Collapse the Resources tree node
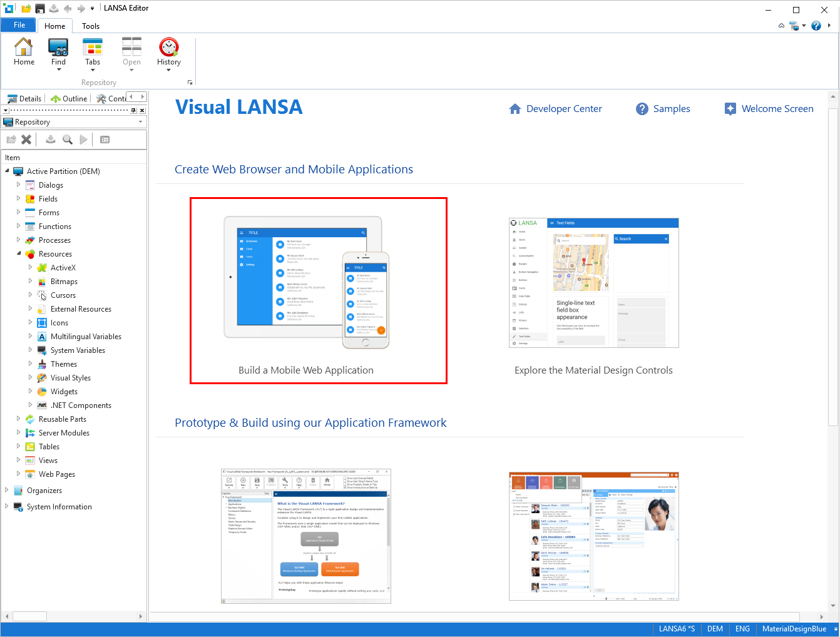Screen dimensions: 840x637 coord(19,253)
